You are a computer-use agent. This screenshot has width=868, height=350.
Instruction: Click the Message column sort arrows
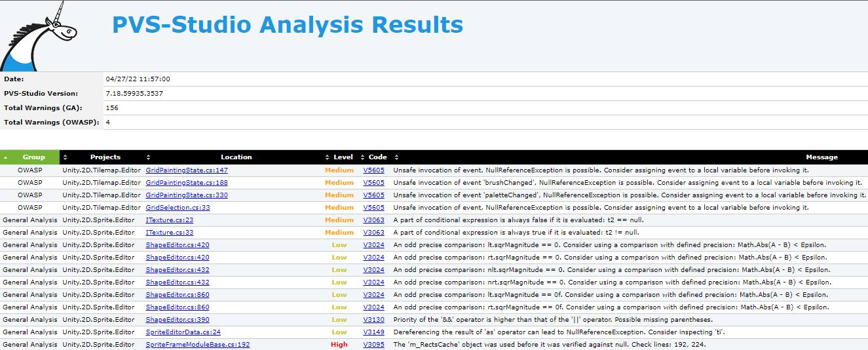397,157
